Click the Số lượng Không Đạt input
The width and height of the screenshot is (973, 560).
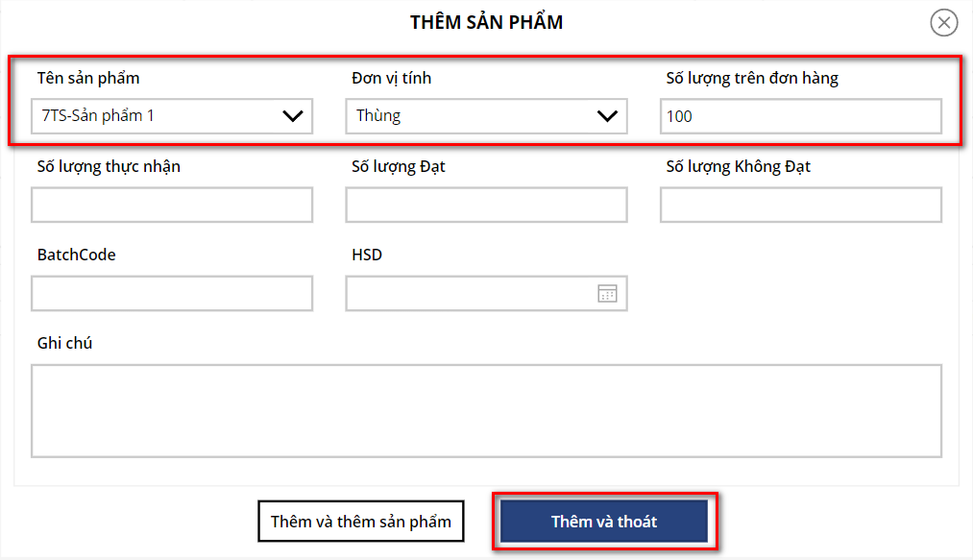[800, 205]
